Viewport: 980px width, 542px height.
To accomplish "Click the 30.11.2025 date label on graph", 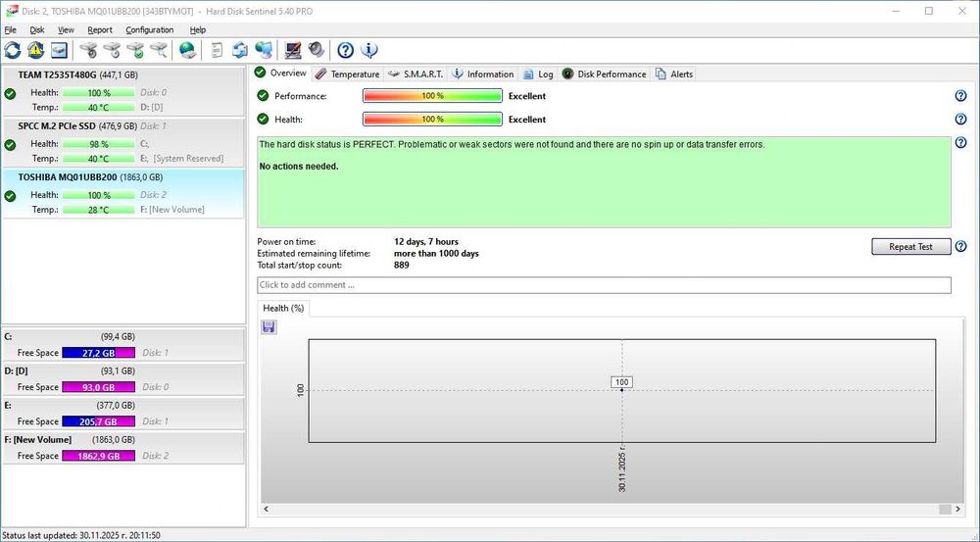I will tap(622, 468).
